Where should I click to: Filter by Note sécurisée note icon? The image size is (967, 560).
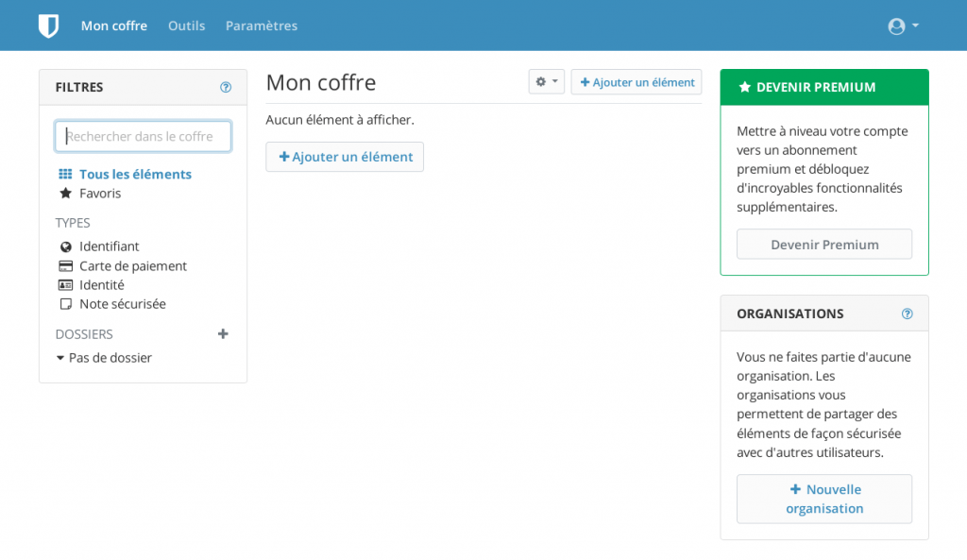point(65,304)
